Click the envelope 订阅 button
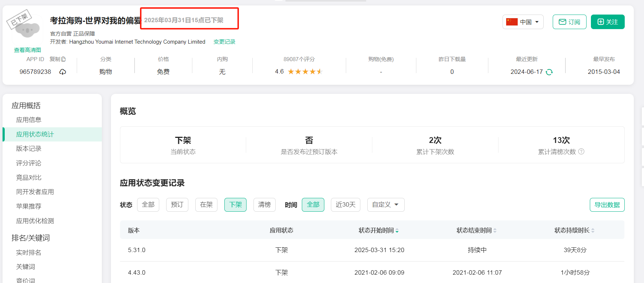 [569, 22]
